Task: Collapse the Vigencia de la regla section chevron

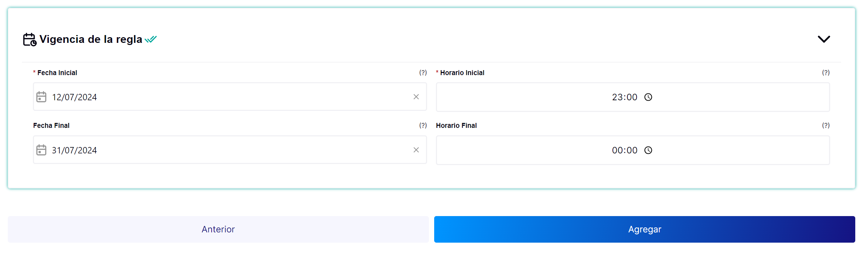Action: (824, 39)
